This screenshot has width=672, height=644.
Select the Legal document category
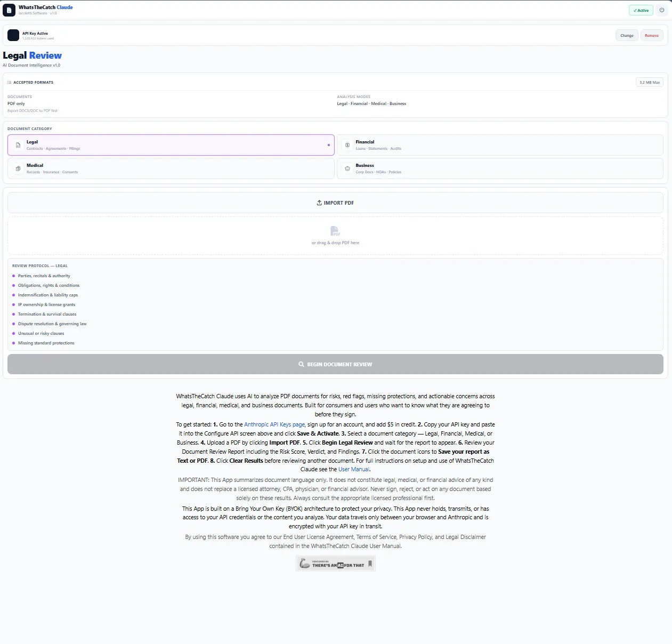coord(171,145)
